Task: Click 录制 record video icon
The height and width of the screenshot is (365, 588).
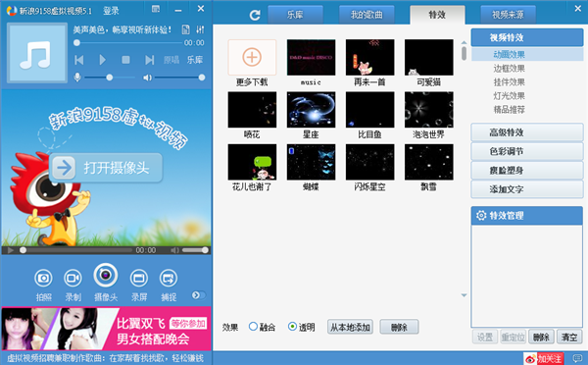Action: (x=73, y=279)
